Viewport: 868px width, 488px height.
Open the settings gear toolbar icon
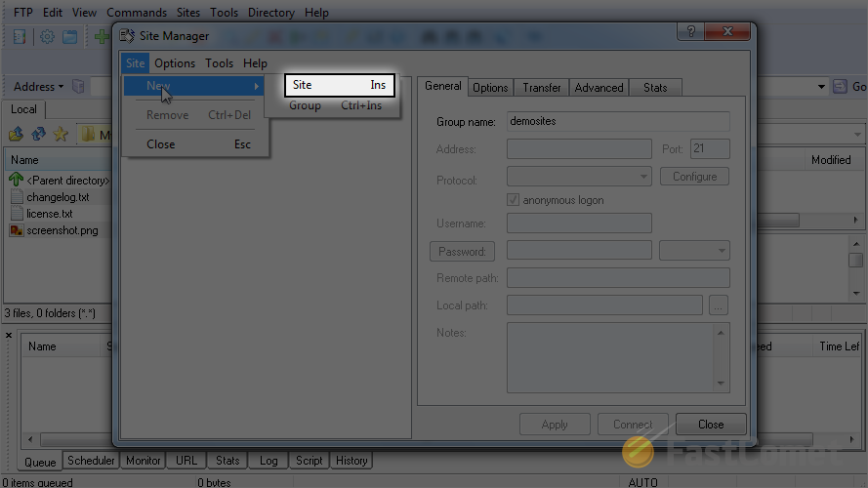tap(47, 37)
